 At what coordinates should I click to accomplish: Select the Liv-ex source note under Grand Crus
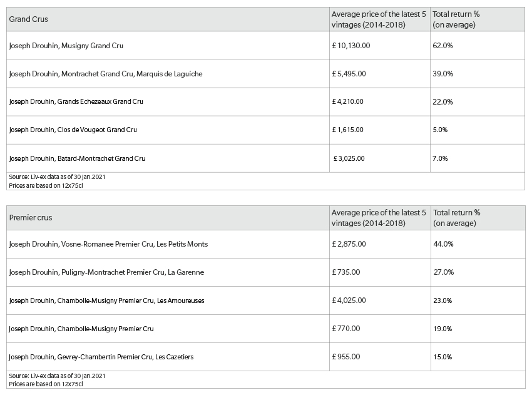click(57, 177)
